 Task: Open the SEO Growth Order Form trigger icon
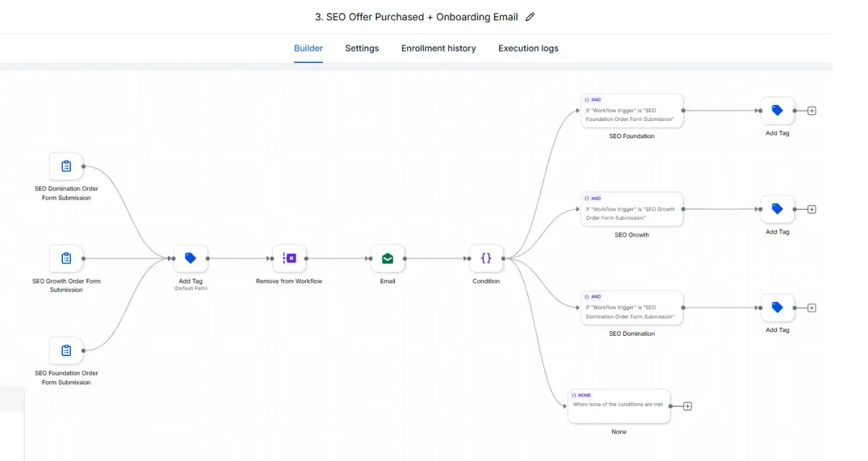point(67,258)
